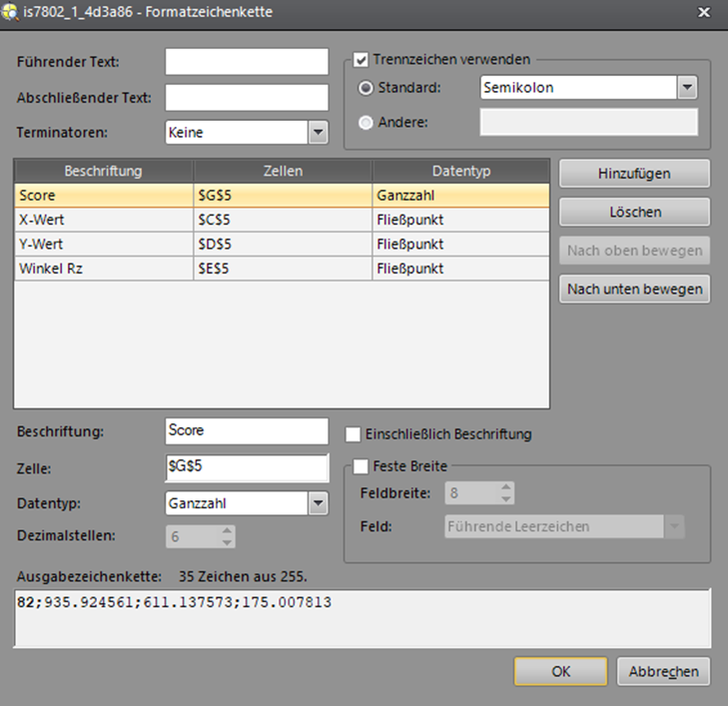
Task: Open the Semikolon separator dropdown
Action: [x=686, y=88]
